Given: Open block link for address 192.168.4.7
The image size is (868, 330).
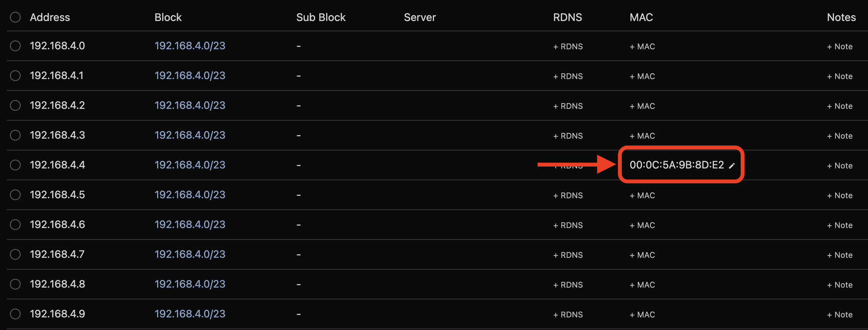Looking at the screenshot, I should click(x=190, y=254).
